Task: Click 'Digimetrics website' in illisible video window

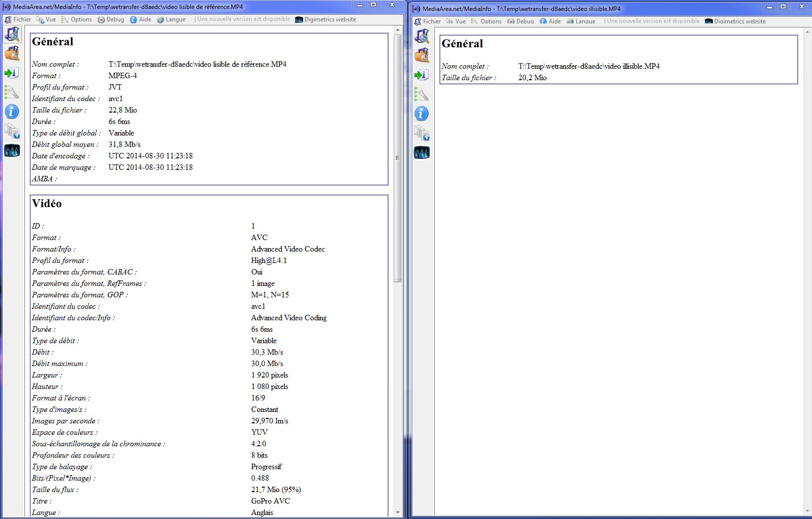Action: pyautogui.click(x=735, y=21)
